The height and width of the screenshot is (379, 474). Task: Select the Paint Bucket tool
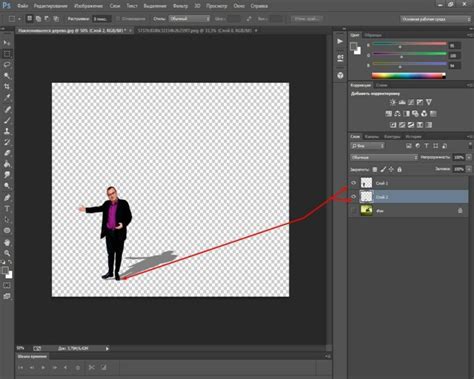(x=7, y=164)
